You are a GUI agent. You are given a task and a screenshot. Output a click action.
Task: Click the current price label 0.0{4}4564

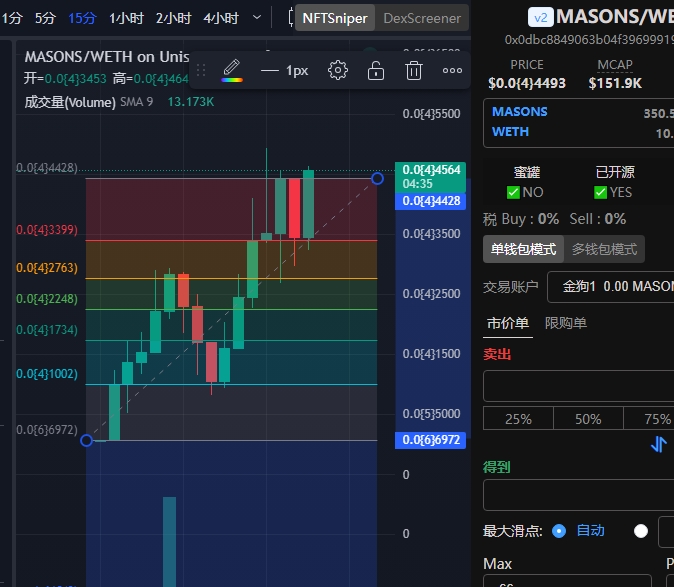(430, 177)
